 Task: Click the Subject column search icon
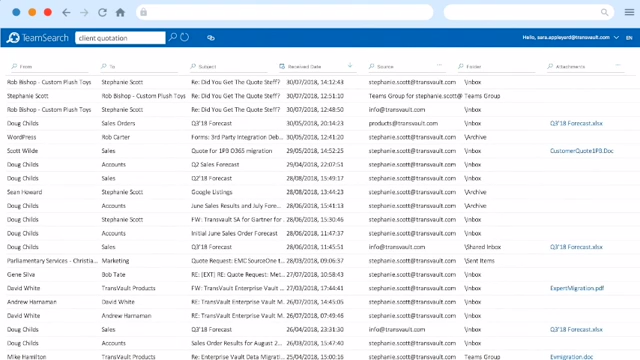click(x=193, y=66)
